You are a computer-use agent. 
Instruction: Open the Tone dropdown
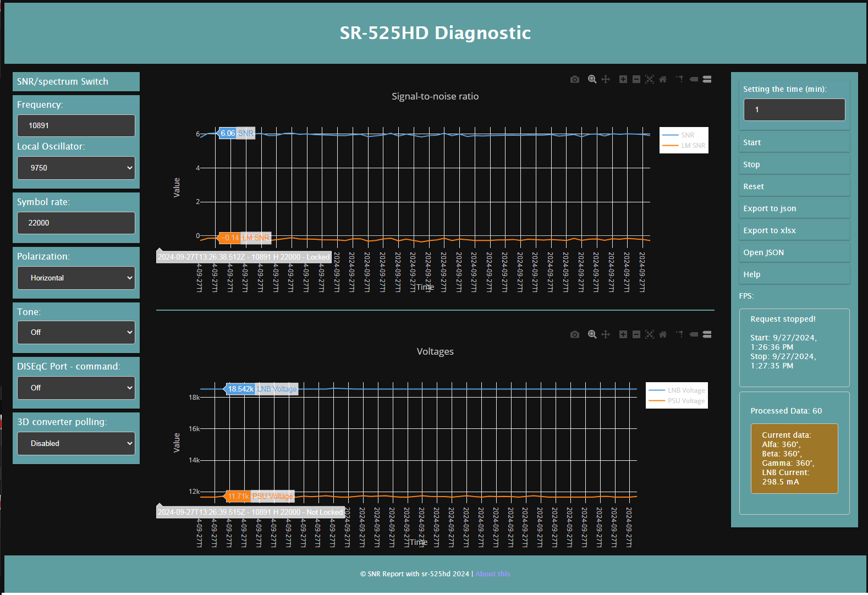tap(76, 332)
